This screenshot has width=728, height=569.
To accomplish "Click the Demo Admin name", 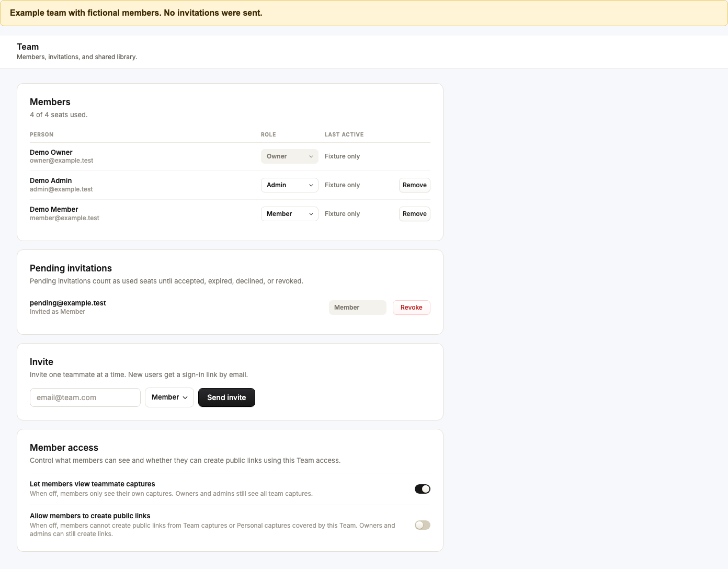I will (x=51, y=180).
